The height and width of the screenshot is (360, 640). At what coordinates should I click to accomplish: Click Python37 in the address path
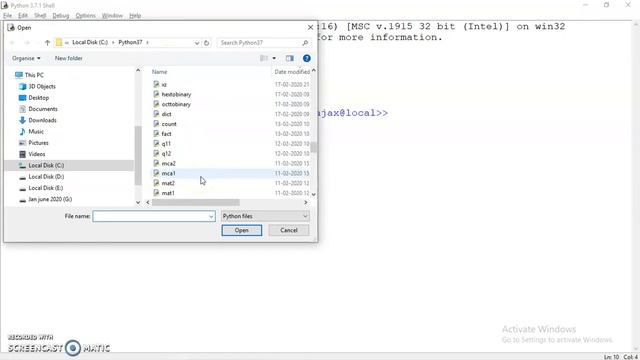point(130,42)
